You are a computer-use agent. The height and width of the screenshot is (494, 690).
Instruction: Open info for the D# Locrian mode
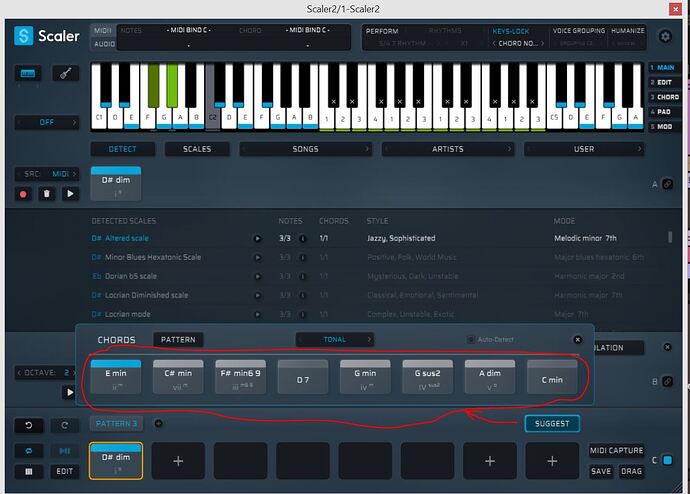303,315
